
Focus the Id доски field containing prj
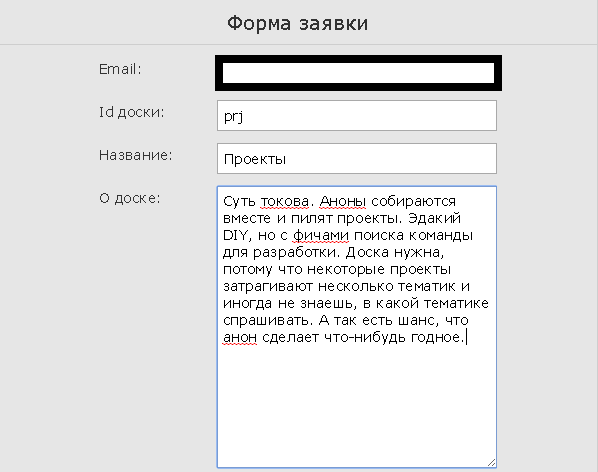tap(357, 116)
